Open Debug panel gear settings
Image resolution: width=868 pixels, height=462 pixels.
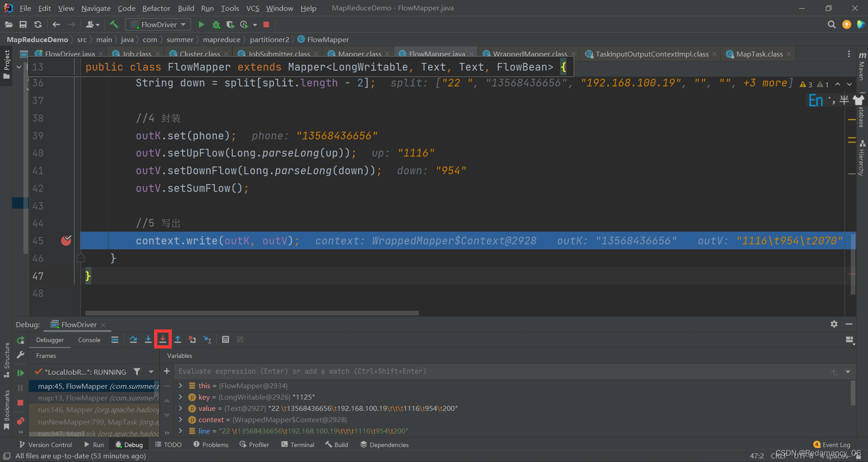pyautogui.click(x=834, y=324)
